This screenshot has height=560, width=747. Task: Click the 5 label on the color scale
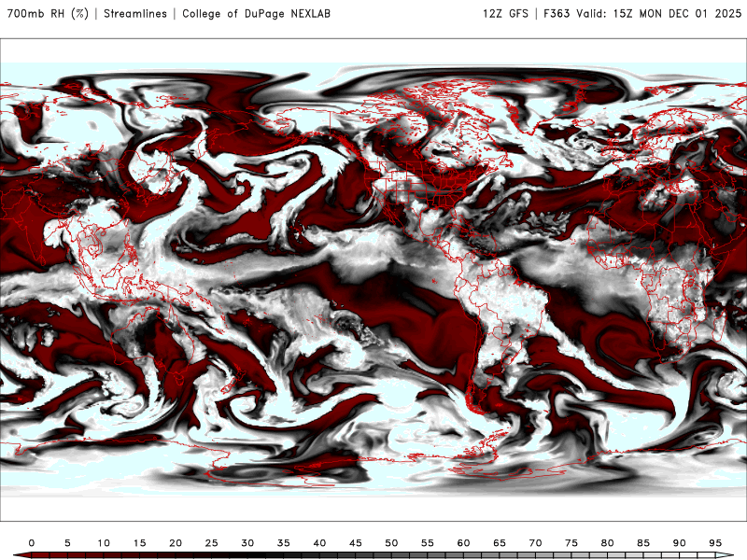67,543
